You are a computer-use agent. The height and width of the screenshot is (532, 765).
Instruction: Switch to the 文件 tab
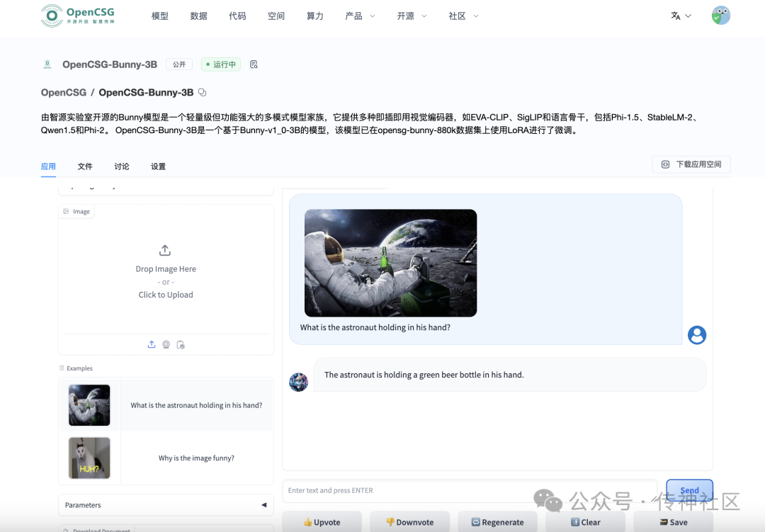(85, 166)
